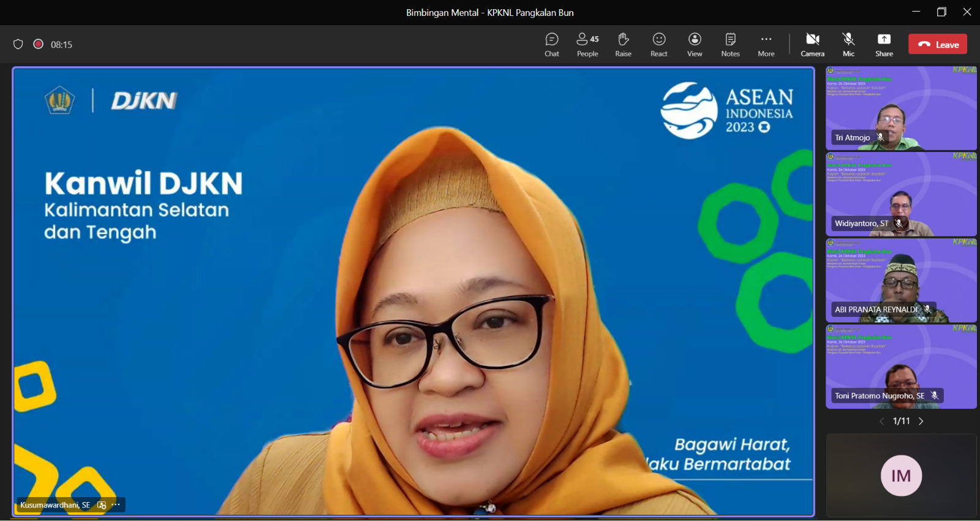The width and height of the screenshot is (980, 521).
Task: Leave the meeting
Action: (x=938, y=44)
